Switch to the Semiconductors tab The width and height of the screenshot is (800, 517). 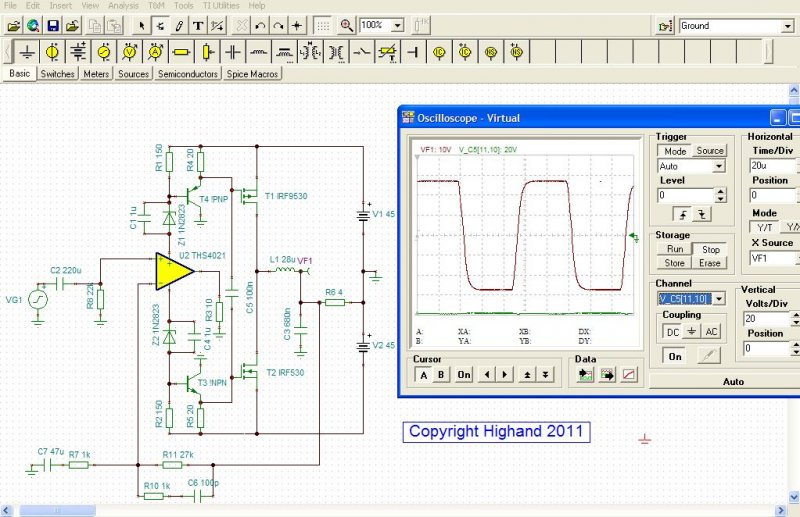[x=188, y=74]
